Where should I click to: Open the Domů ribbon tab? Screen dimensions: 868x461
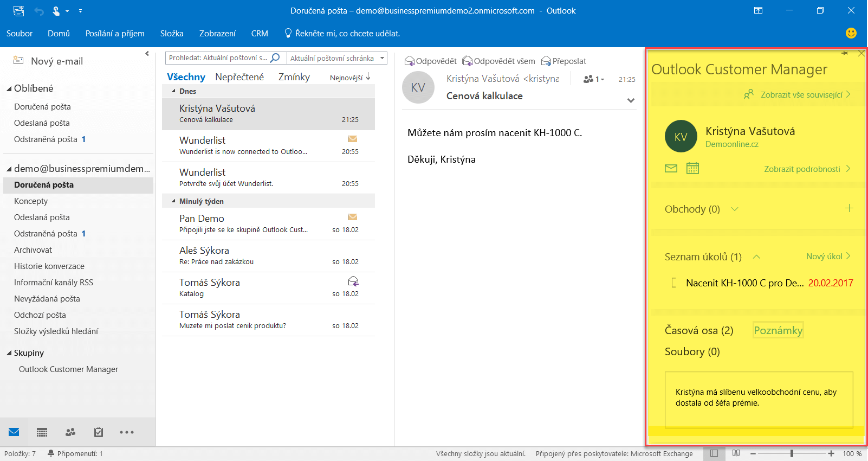(59, 34)
